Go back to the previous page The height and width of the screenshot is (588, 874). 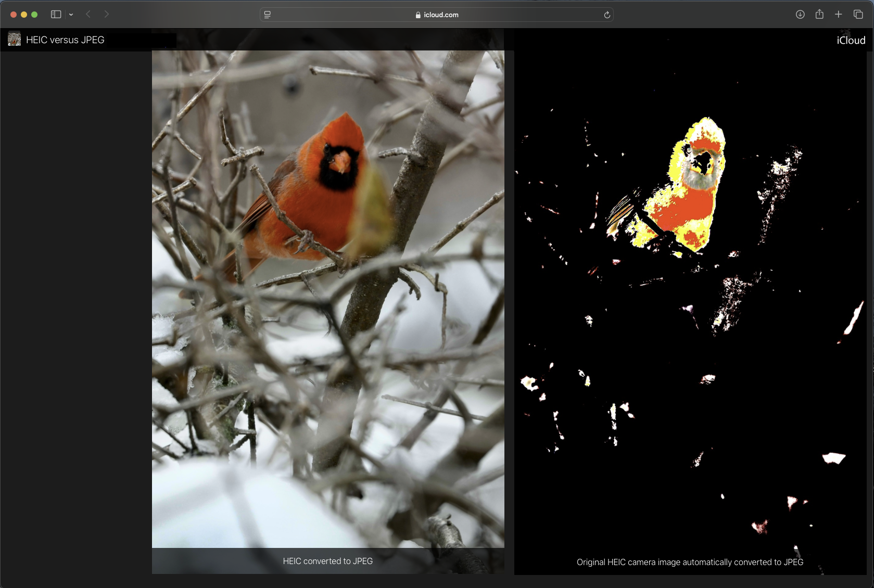pyautogui.click(x=88, y=15)
